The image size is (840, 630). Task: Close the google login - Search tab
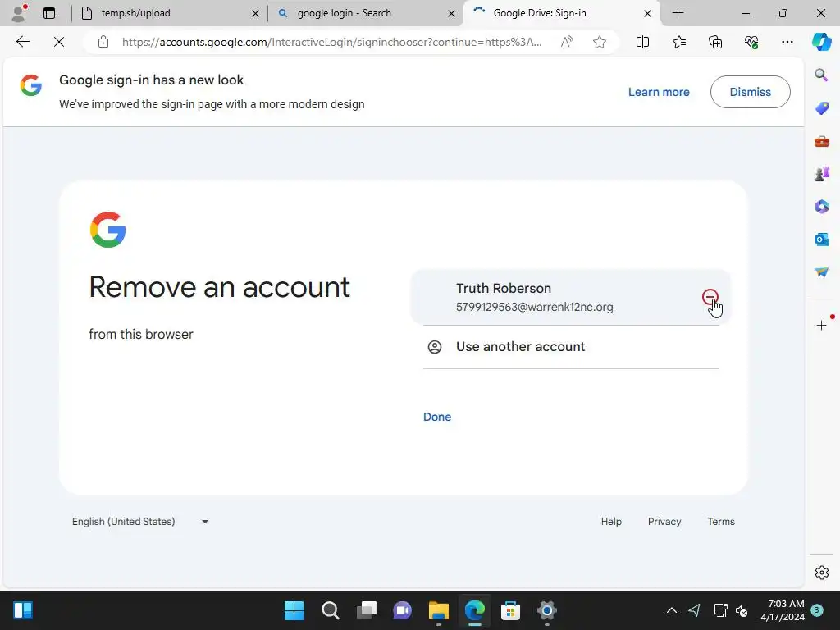point(452,13)
